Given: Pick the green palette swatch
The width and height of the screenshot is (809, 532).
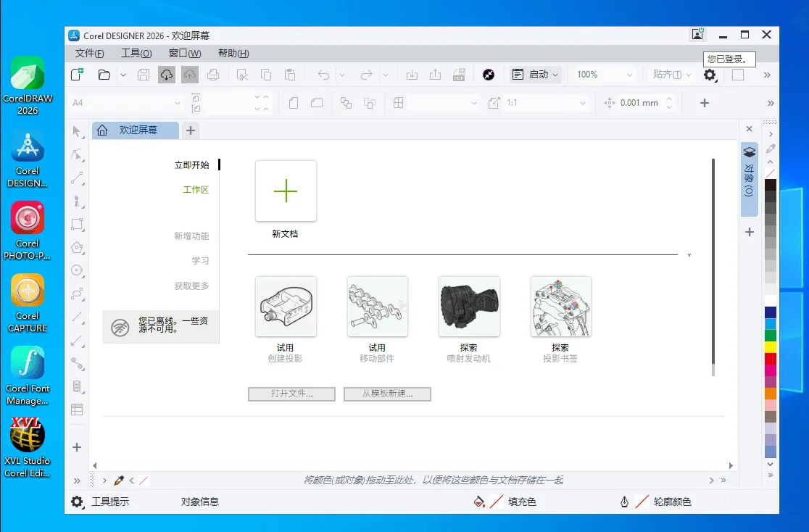Looking at the screenshot, I should point(771,336).
